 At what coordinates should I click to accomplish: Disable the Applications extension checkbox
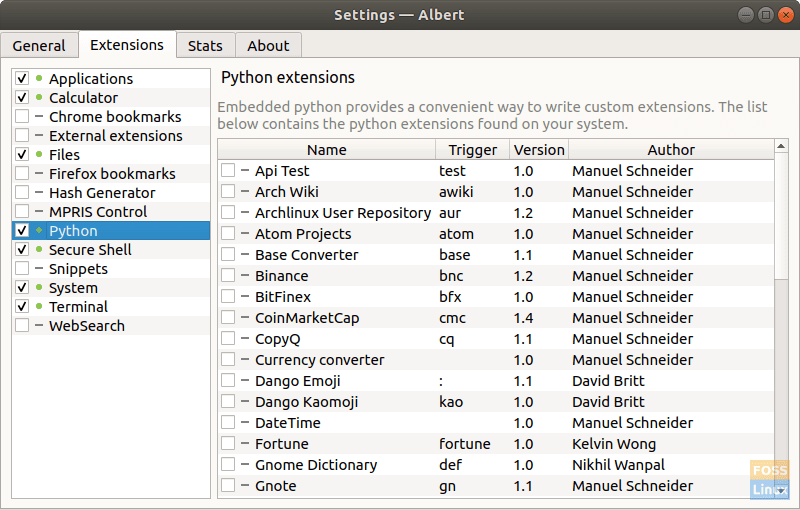(22, 79)
